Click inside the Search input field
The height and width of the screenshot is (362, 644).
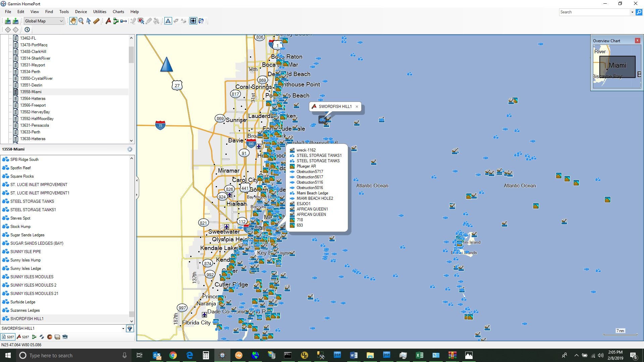(x=595, y=12)
